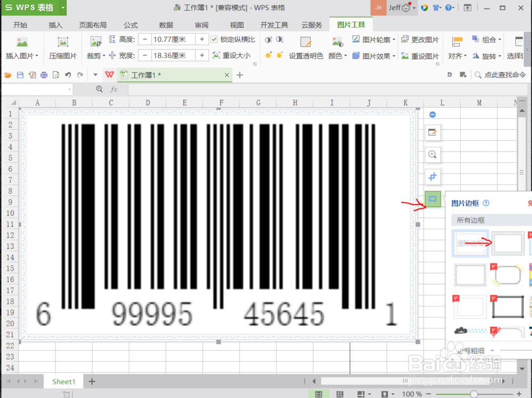Click the save icon in quick toolbar
This screenshot has height=398, width=532.
click(x=20, y=75)
